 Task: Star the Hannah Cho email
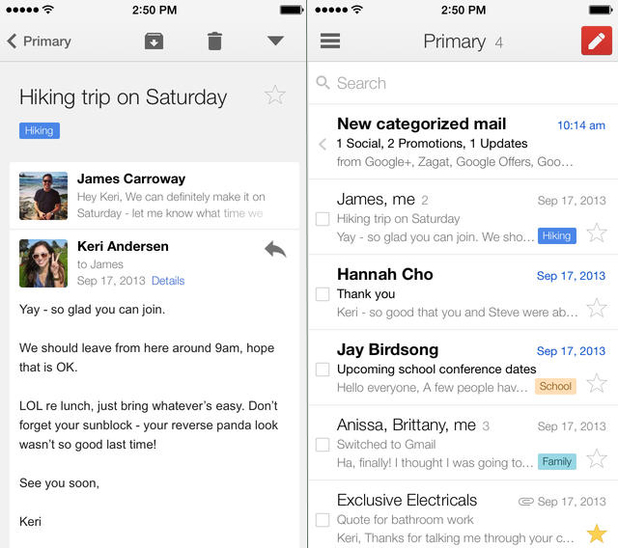[x=596, y=307]
